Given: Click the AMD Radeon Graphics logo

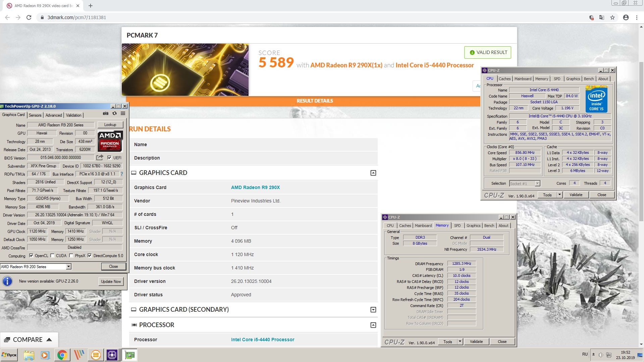Looking at the screenshot, I should coord(110,141).
